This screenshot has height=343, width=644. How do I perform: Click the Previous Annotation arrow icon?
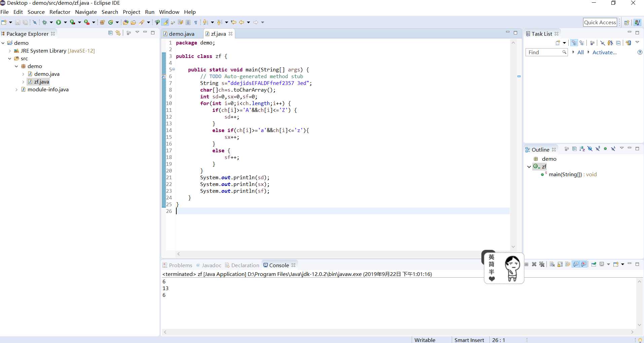coord(219,22)
